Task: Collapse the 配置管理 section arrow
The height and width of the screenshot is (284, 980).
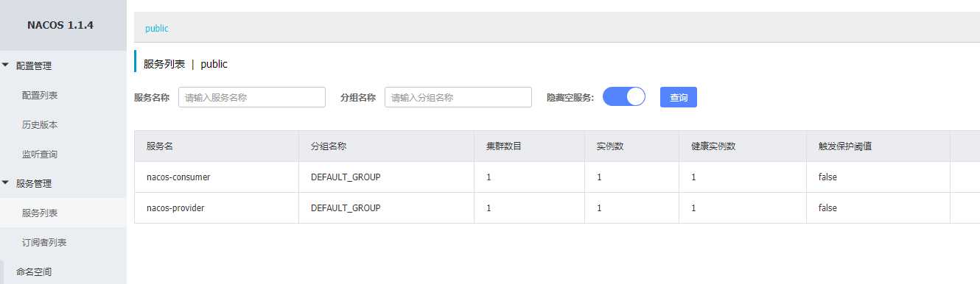Action: 6,65
